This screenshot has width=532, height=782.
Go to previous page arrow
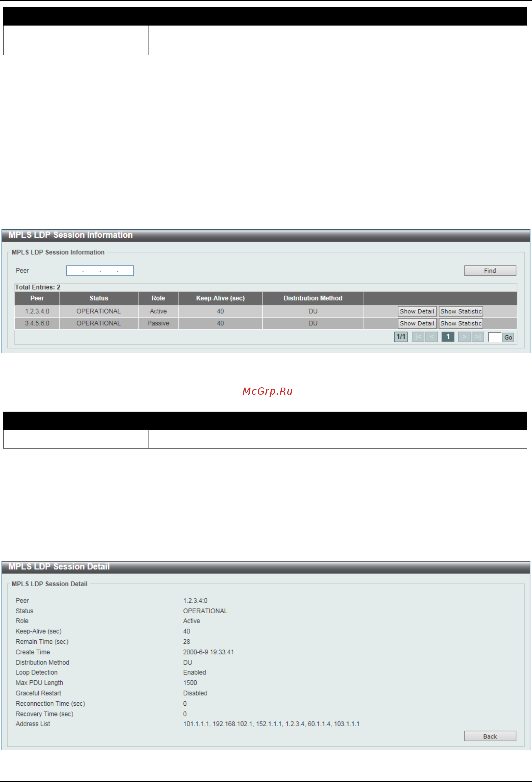pos(431,337)
